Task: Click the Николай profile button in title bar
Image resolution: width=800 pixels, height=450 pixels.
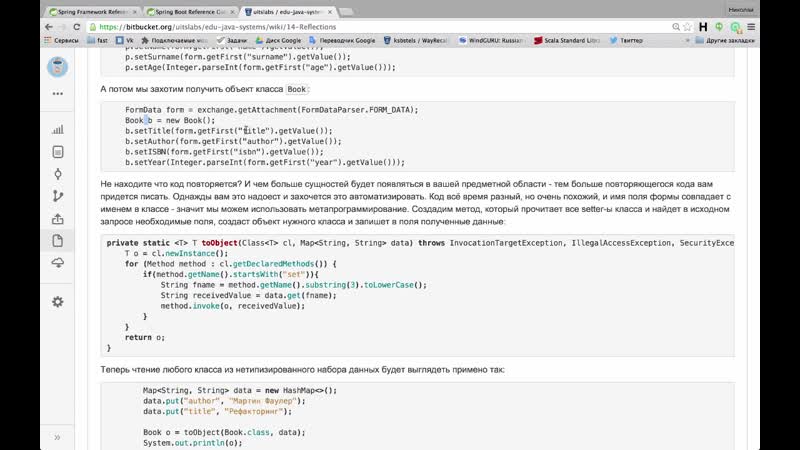Action: (740, 10)
